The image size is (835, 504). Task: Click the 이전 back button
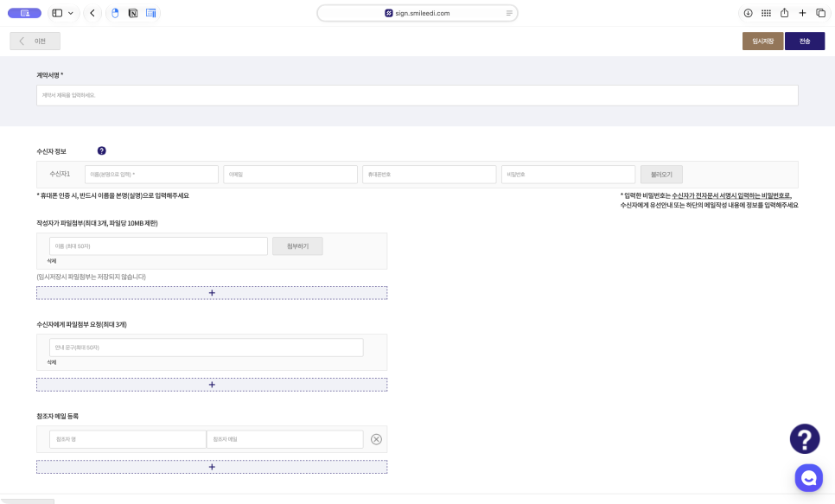[x=35, y=41]
